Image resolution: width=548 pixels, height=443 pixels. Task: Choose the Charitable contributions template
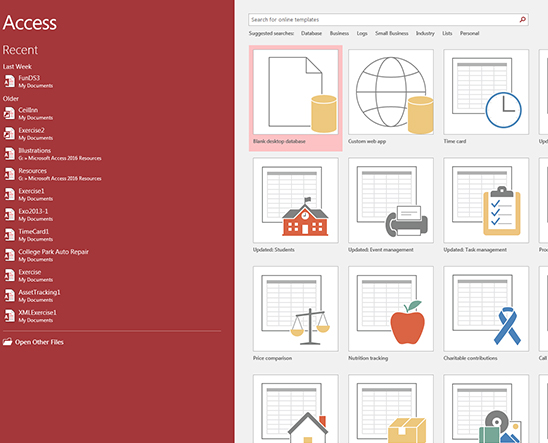pos(486,309)
